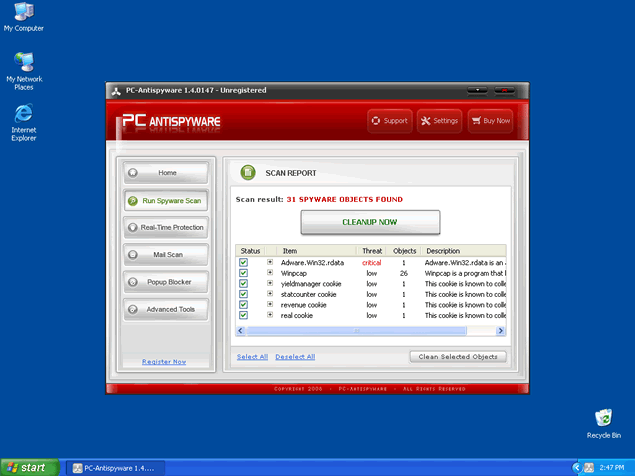
Task: Expand the Adware.Win32.rdata tree entry
Action: click(270, 262)
